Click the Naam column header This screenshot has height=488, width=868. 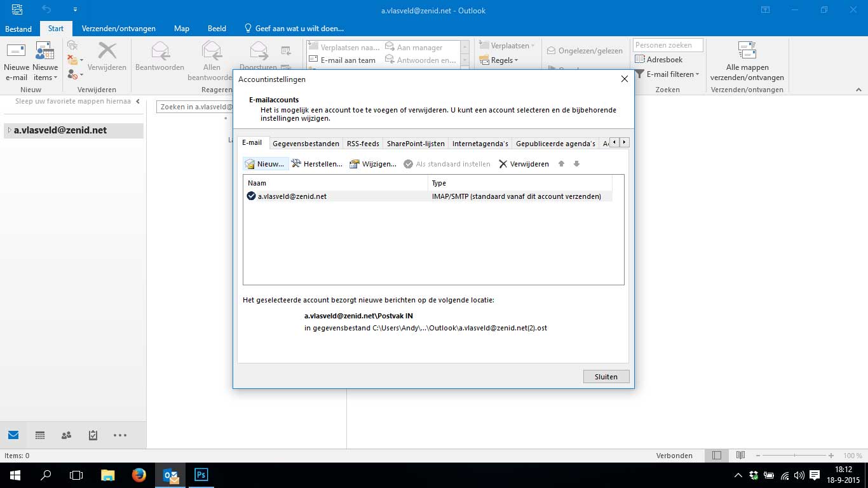336,183
